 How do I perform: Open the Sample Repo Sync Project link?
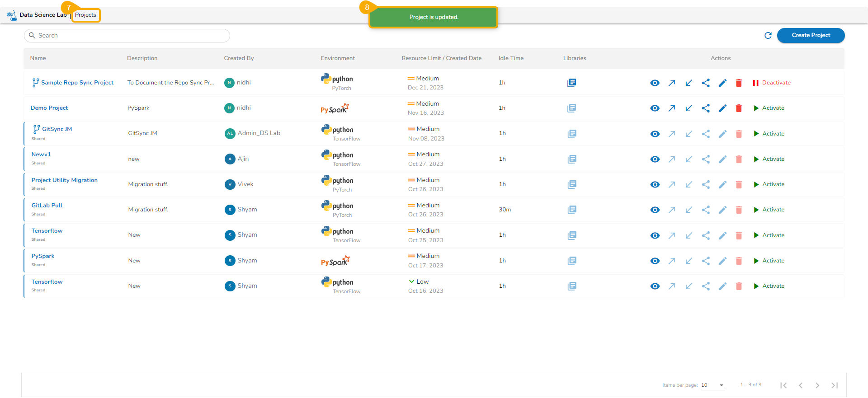77,83
